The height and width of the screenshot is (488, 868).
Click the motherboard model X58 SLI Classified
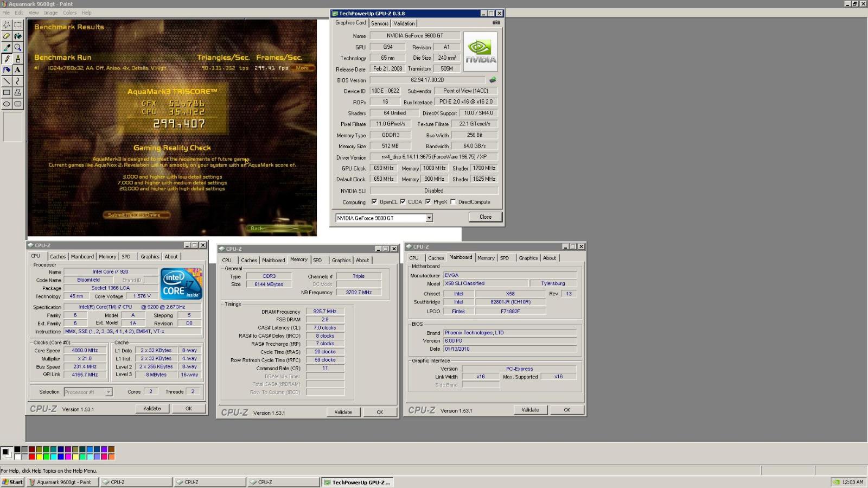486,283
